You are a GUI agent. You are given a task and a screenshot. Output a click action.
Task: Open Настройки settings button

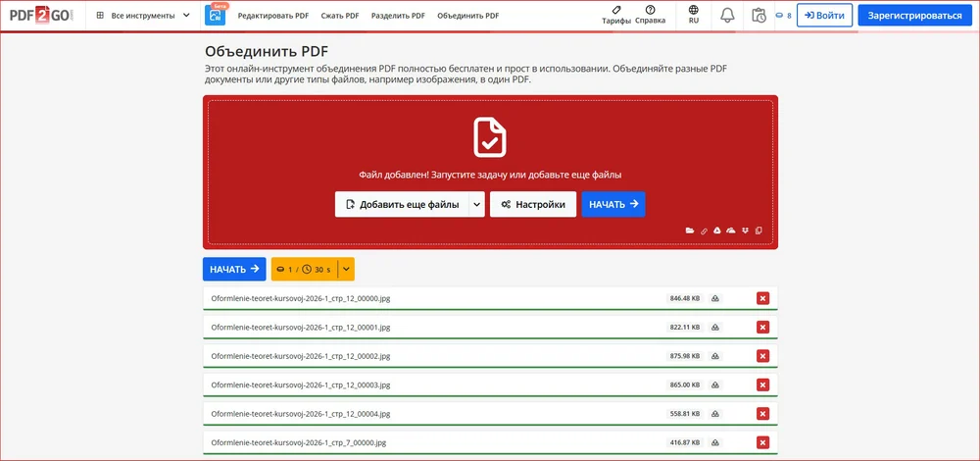[532, 204]
